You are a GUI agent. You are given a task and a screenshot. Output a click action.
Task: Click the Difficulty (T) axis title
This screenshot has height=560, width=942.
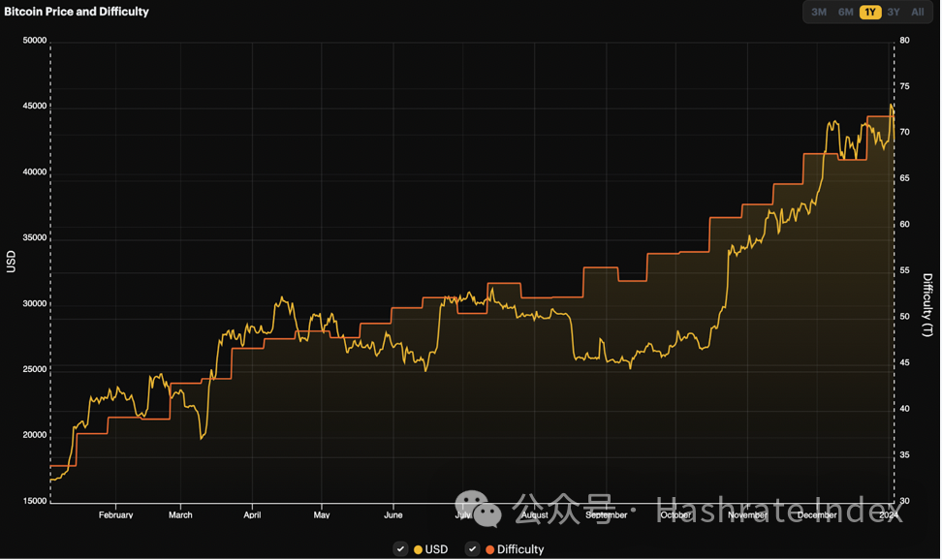coord(927,305)
